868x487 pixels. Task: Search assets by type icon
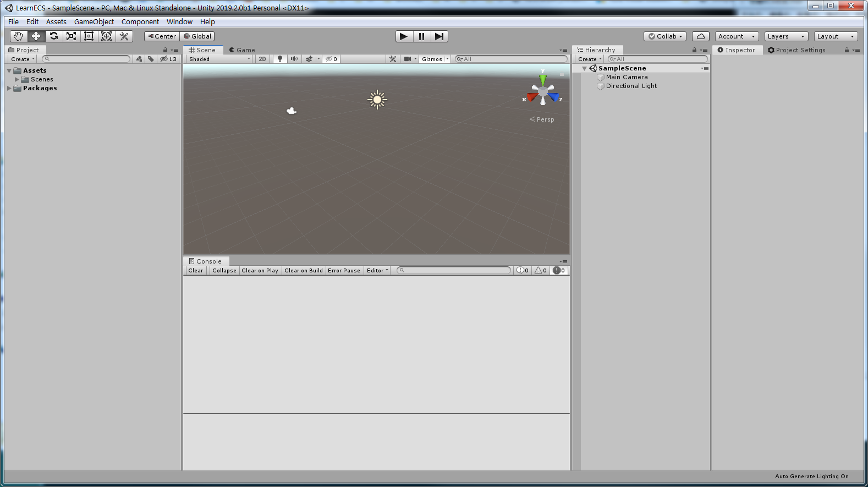139,59
